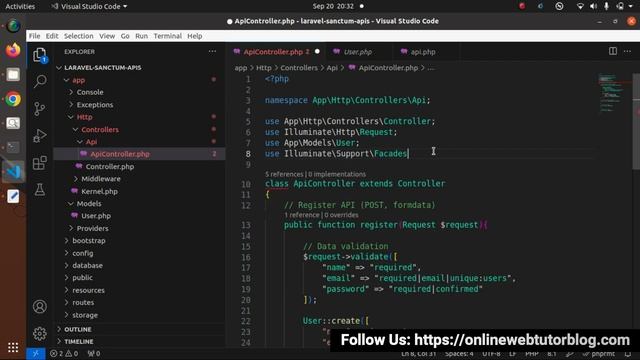
Task: Open the Search view icon
Action: pos(40,81)
